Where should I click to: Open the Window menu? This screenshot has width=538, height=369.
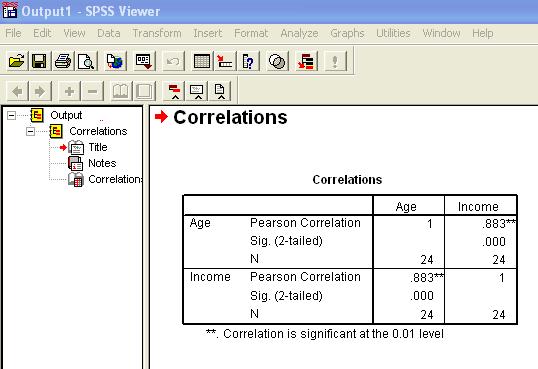pos(441,33)
